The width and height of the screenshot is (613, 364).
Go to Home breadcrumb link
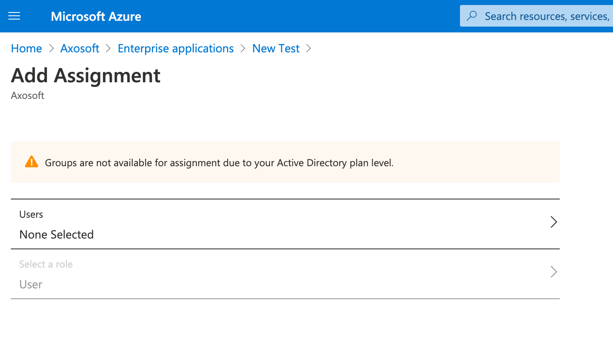pos(26,49)
